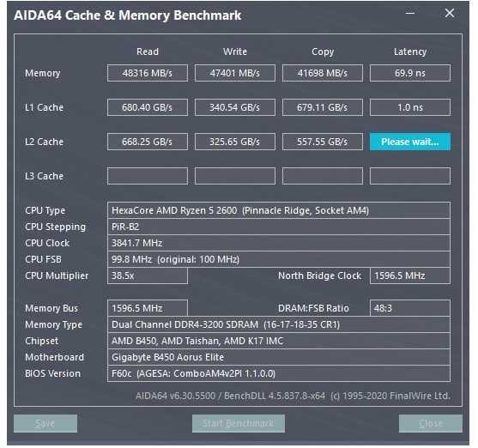Select Memory Latency value 69.9 ns
This screenshot has height=448, width=478.
coord(410,73)
